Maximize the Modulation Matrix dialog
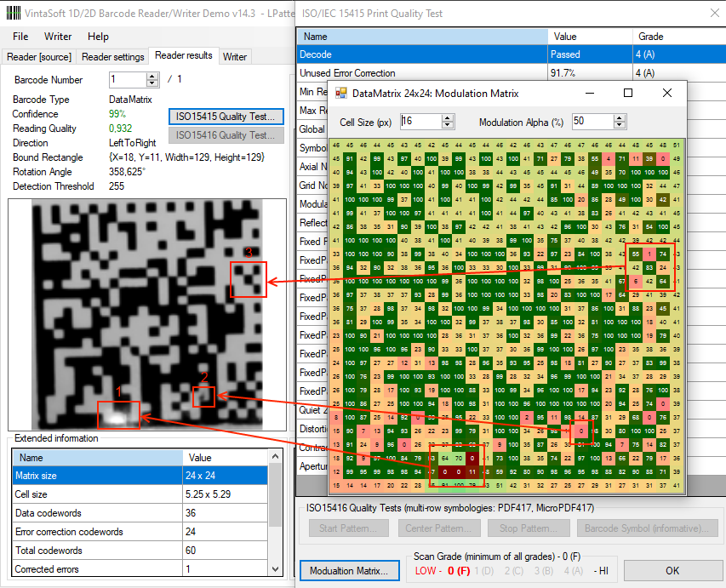Image resolution: width=726 pixels, height=588 pixels. [628, 93]
